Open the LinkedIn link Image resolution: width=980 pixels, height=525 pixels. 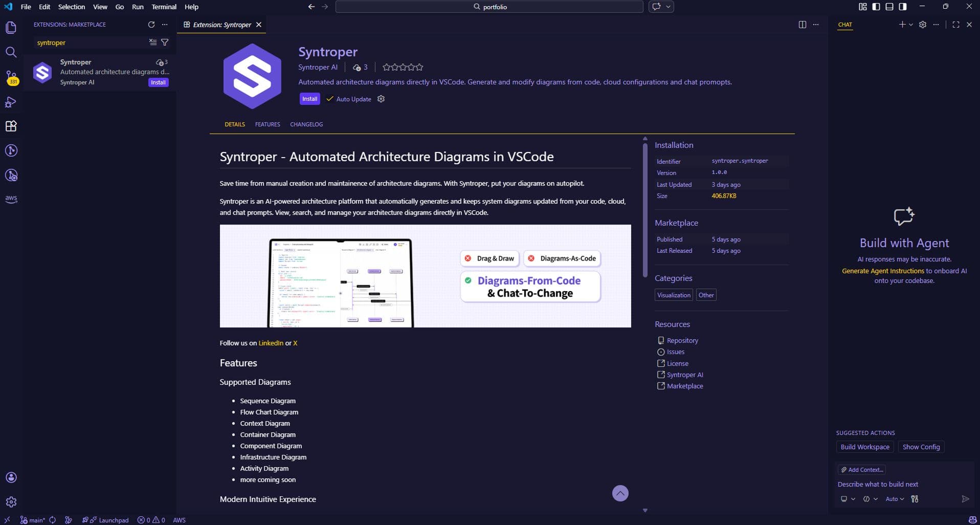(271, 343)
